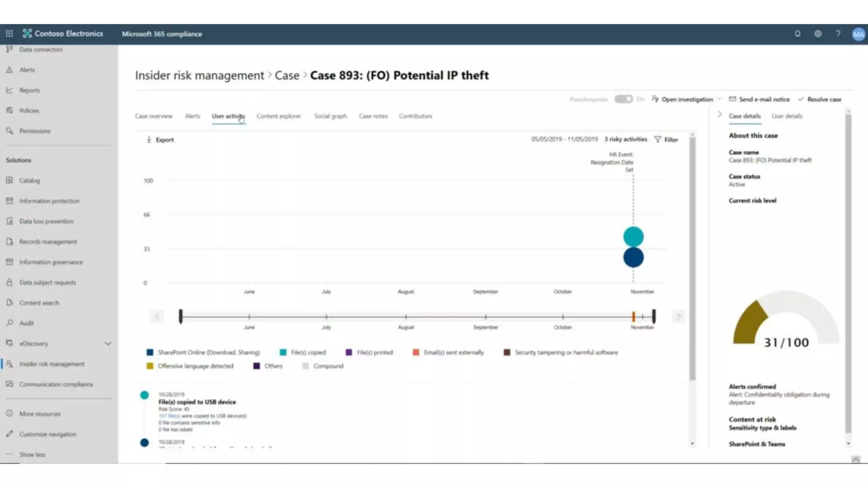Screen dimensions: 868x488
Task: Click the Export download icon
Action: [x=149, y=139]
